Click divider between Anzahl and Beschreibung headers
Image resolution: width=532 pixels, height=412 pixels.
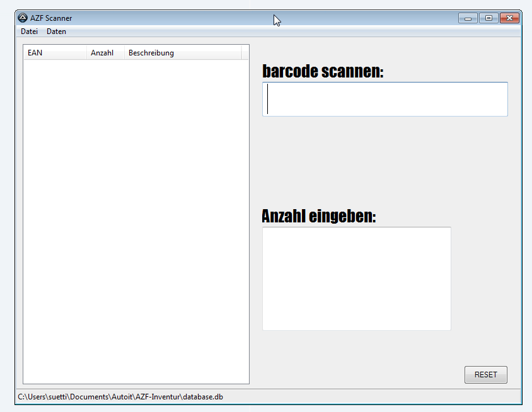coord(124,53)
